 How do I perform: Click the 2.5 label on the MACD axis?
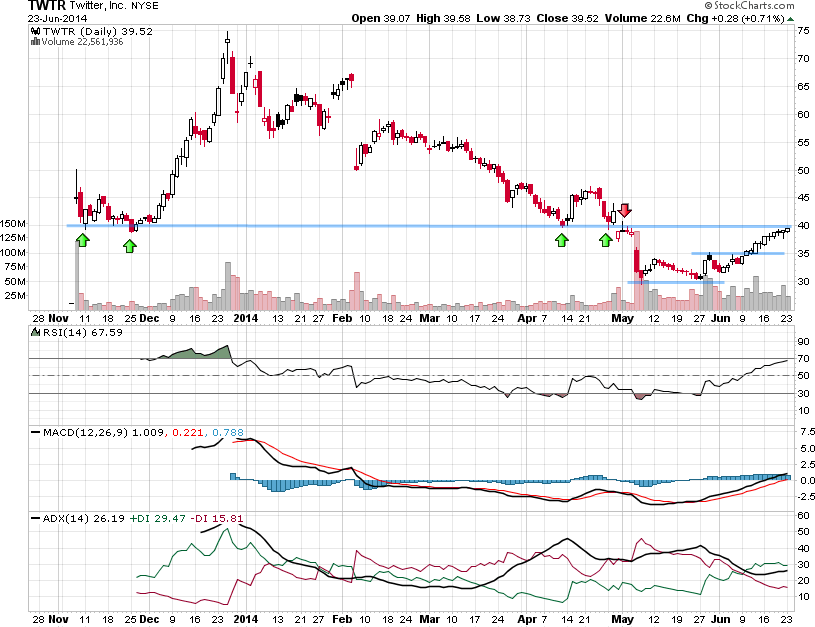tap(807, 464)
